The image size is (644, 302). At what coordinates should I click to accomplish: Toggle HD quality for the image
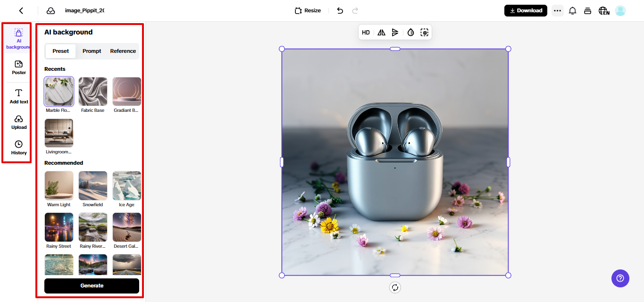366,32
